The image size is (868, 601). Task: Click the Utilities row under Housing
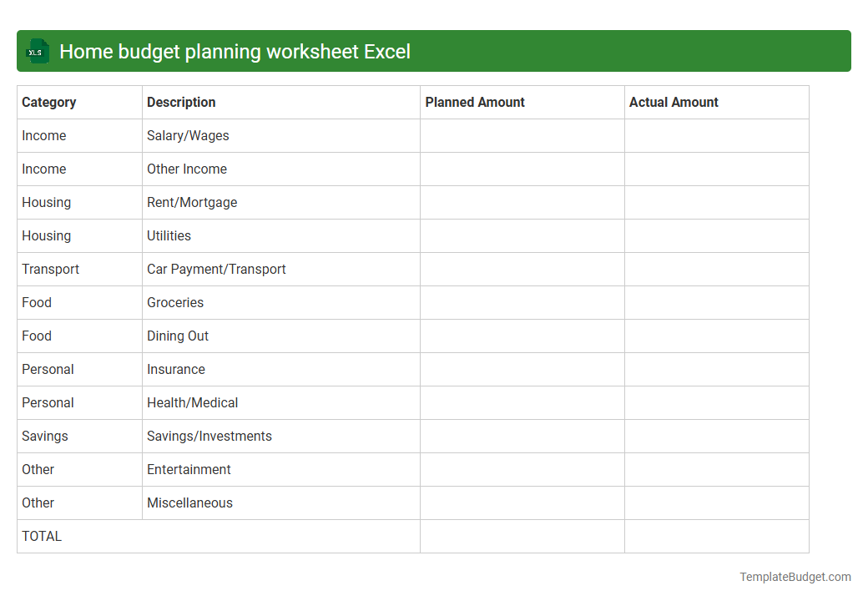point(169,235)
